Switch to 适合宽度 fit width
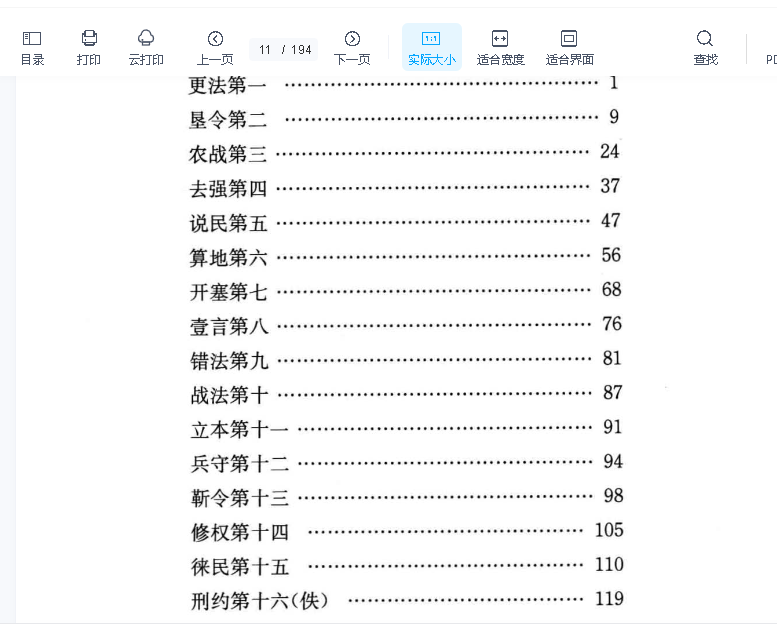The width and height of the screenshot is (777, 624). 500,48
